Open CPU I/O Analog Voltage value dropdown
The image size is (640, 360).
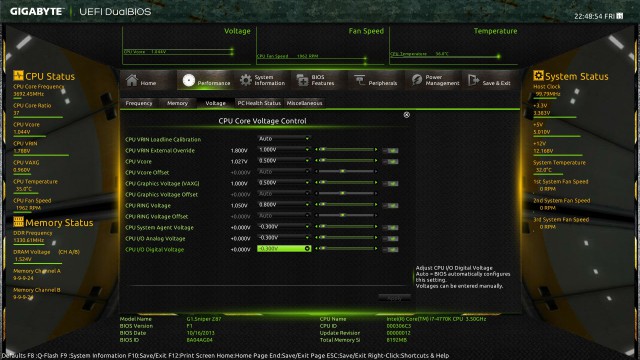[284, 238]
